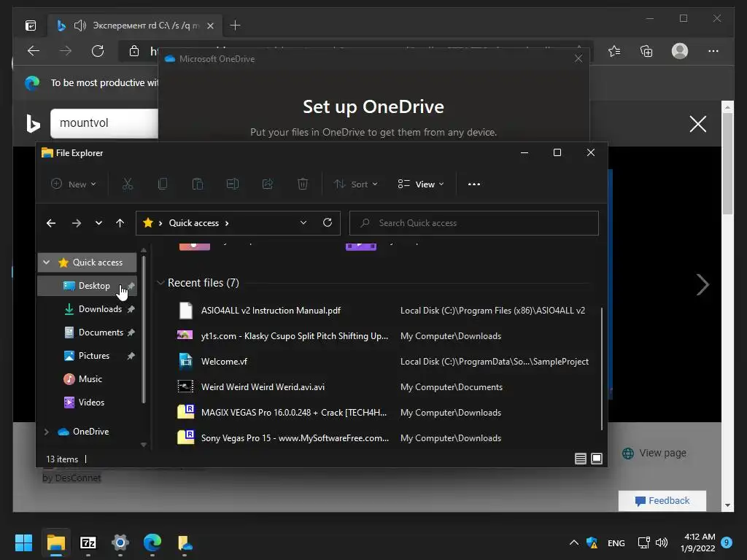Open Edge Favorites star icon
Viewport: 747px width, 560px height.
click(x=614, y=51)
